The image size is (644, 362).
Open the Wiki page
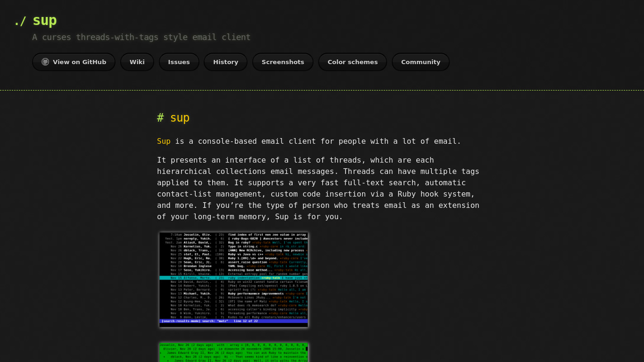[x=137, y=62]
